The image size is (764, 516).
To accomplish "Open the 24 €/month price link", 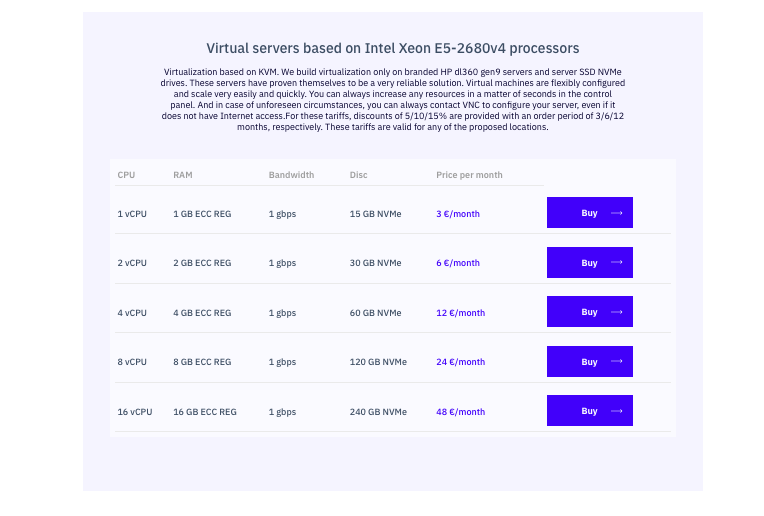I will pos(460,362).
